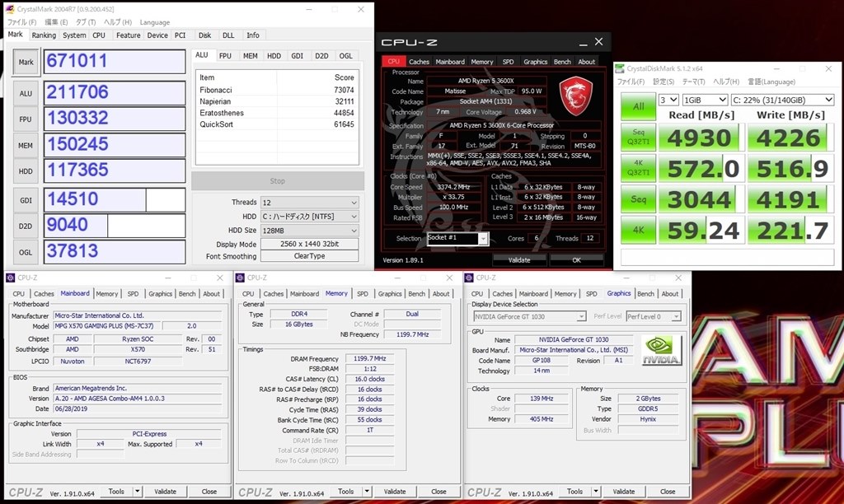
Task: Click Validate in the MSI CPU-Z window
Action: (x=519, y=259)
